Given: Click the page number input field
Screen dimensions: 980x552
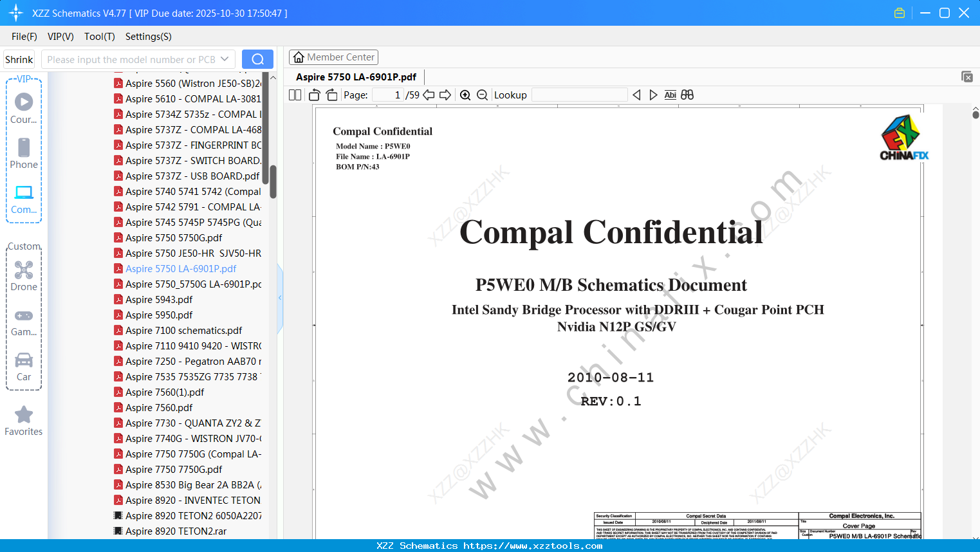Looking at the screenshot, I should pos(387,95).
